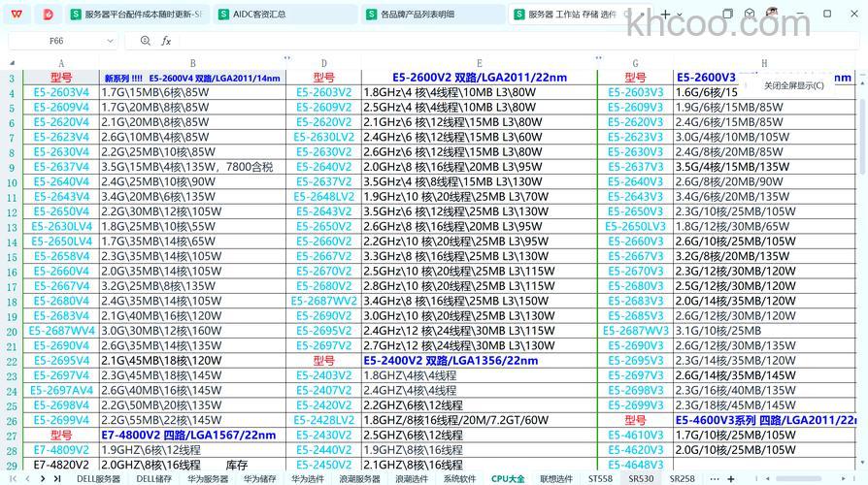Click the WPS home logo icon
Screen dimensions: 868x485
(x=17, y=14)
